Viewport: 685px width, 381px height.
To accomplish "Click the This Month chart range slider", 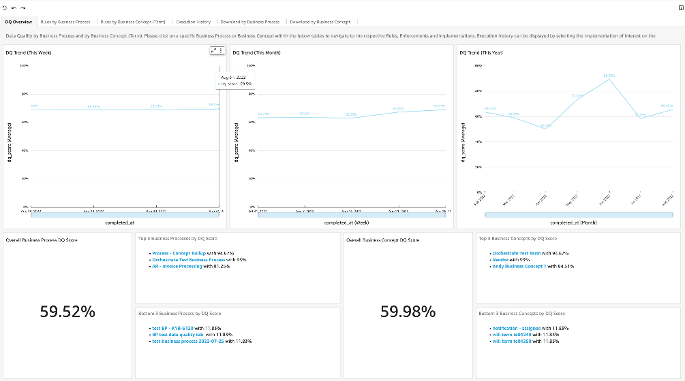I will [x=352, y=215].
